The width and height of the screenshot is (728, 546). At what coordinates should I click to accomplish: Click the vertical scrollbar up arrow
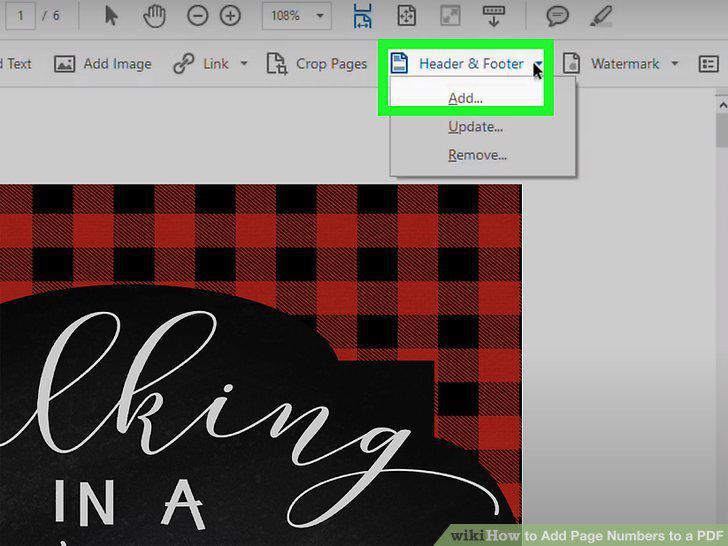[722, 105]
